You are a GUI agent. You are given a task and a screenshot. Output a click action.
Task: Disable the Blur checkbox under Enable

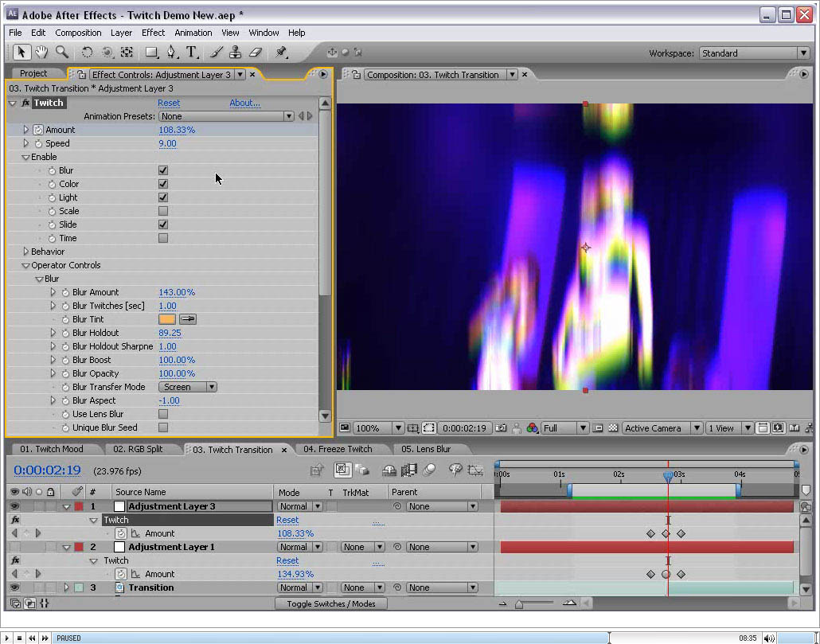tap(163, 170)
